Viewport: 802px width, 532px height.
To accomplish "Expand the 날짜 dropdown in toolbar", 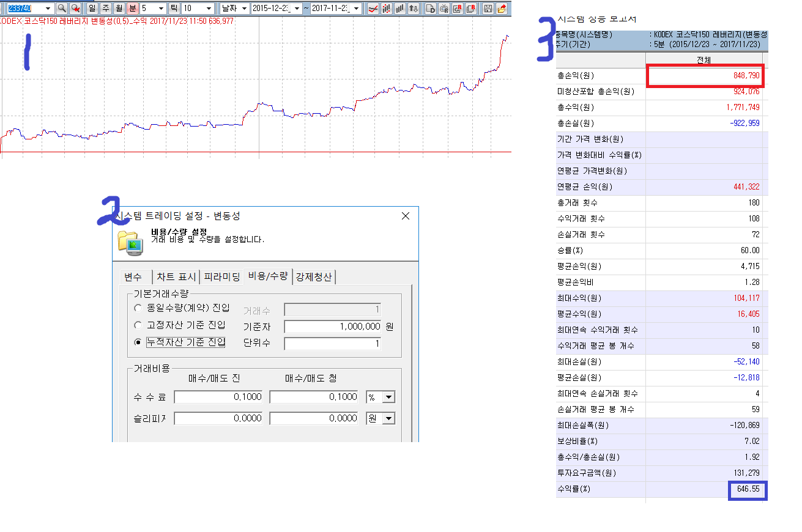I will (243, 8).
